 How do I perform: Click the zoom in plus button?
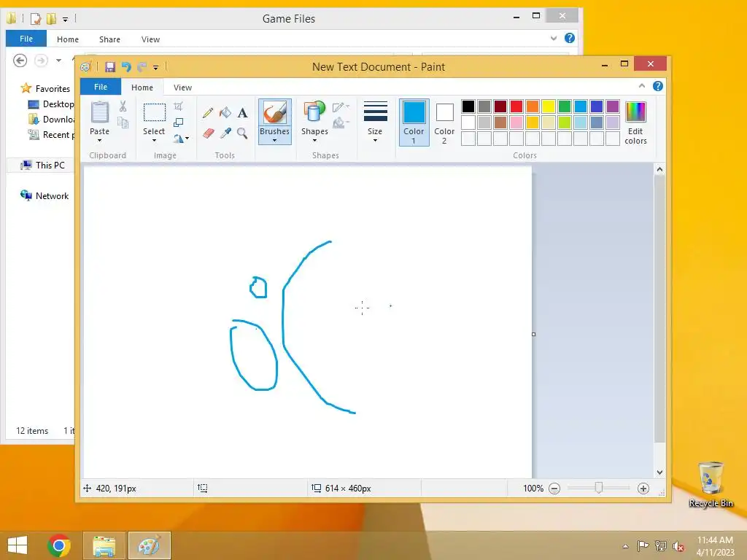coord(643,488)
